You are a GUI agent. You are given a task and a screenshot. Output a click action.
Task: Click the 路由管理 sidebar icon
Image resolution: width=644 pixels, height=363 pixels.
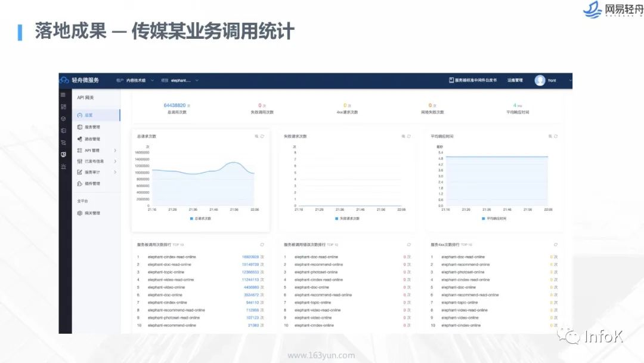80,139
